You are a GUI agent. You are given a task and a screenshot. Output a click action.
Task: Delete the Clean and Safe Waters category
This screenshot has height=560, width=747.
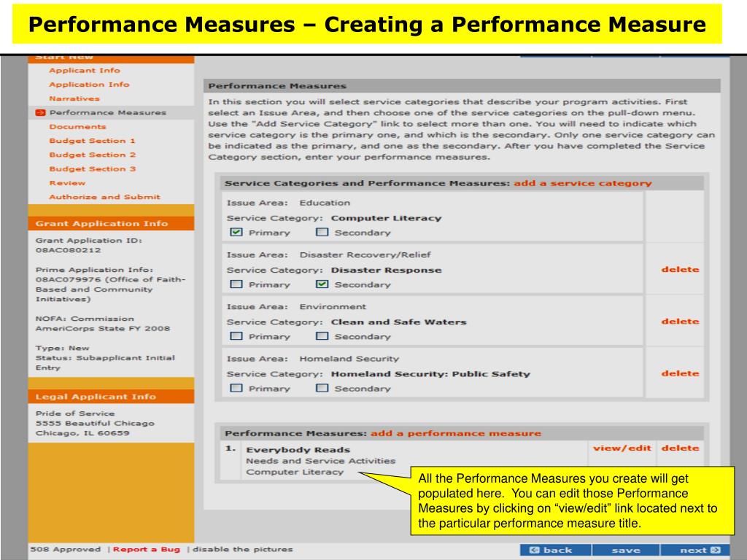[681, 322]
